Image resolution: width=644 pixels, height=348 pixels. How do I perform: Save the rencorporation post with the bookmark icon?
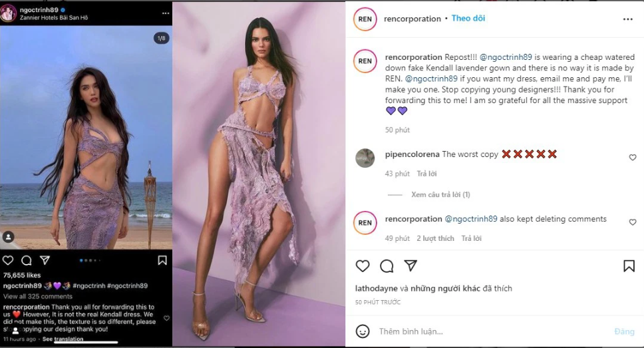point(629,266)
